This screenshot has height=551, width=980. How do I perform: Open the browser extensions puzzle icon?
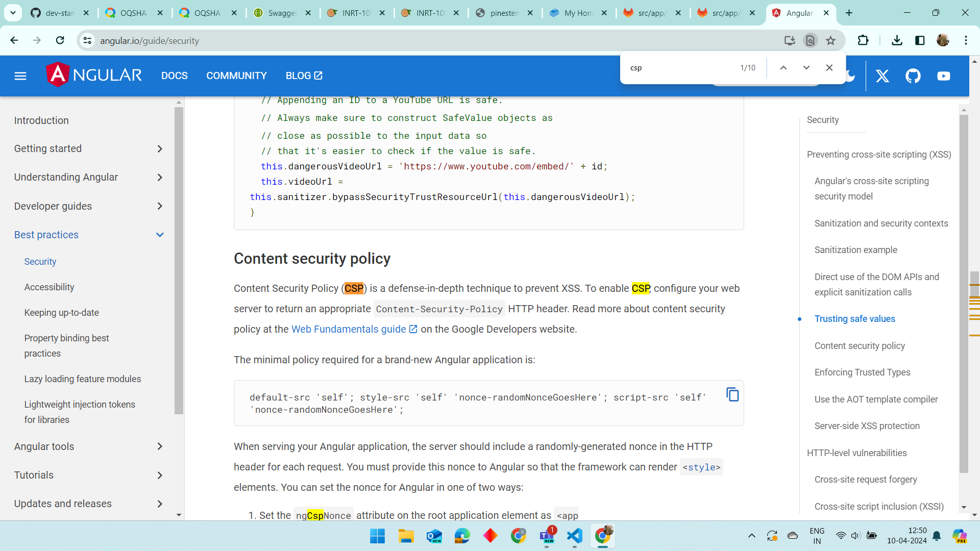click(863, 40)
